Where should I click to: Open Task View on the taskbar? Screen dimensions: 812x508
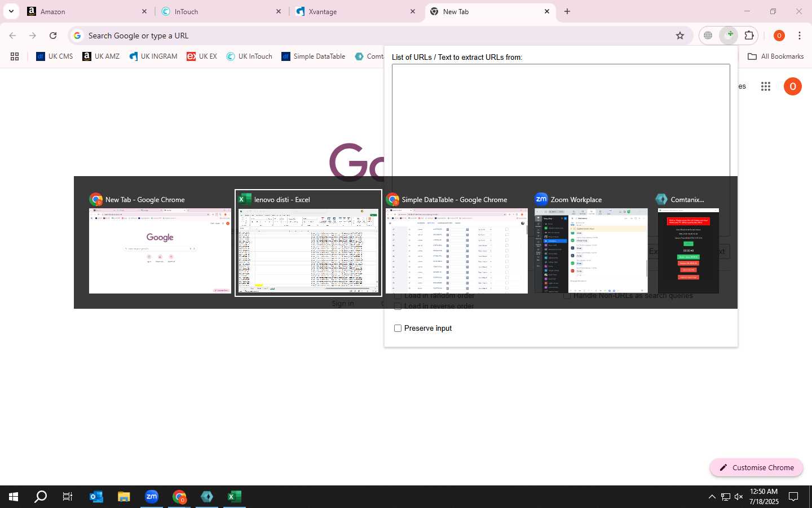[68, 497]
